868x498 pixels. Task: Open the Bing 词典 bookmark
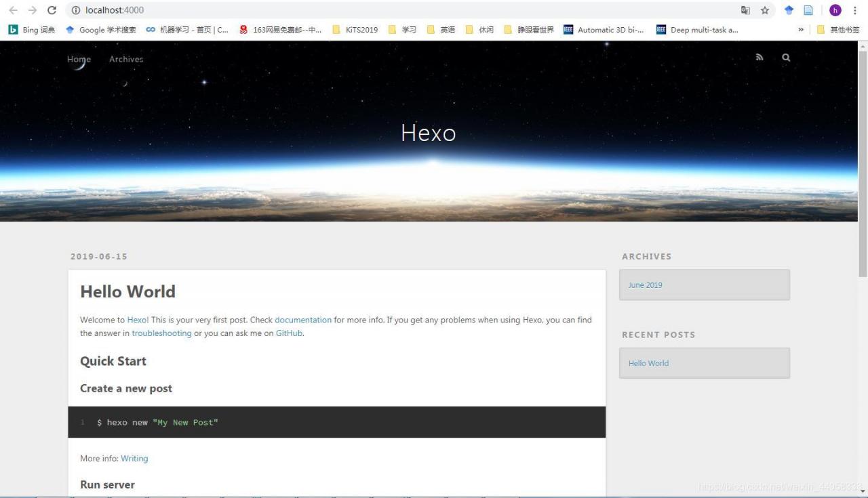[31, 29]
